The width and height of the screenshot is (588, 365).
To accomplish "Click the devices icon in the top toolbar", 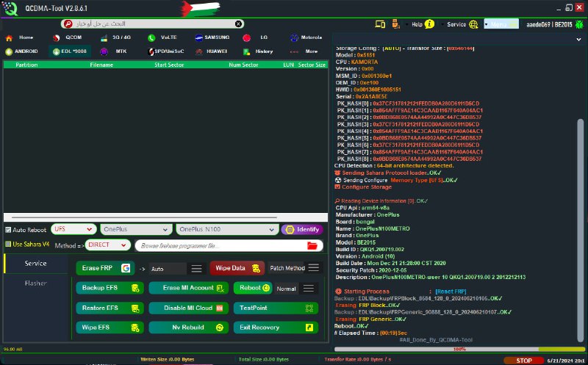I will point(380,24).
